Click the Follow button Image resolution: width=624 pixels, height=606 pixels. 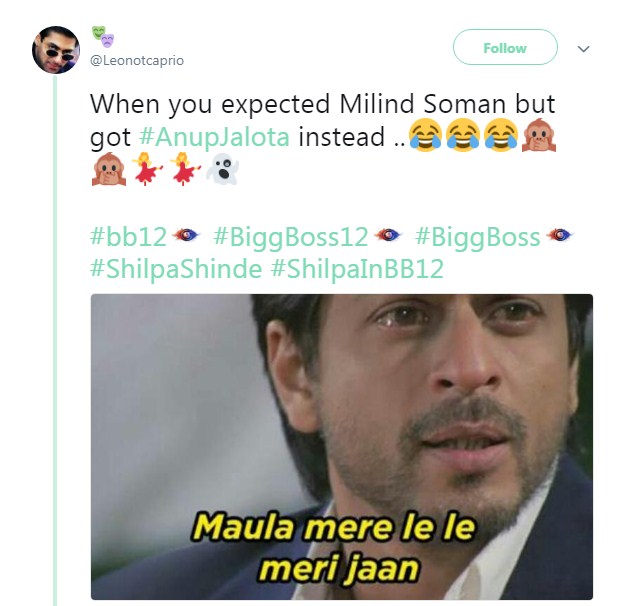[505, 47]
